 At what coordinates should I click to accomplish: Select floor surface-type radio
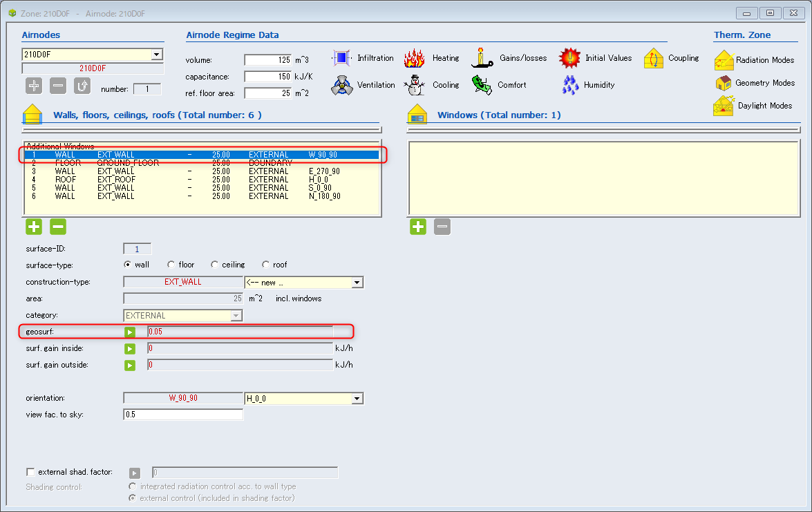[171, 265]
